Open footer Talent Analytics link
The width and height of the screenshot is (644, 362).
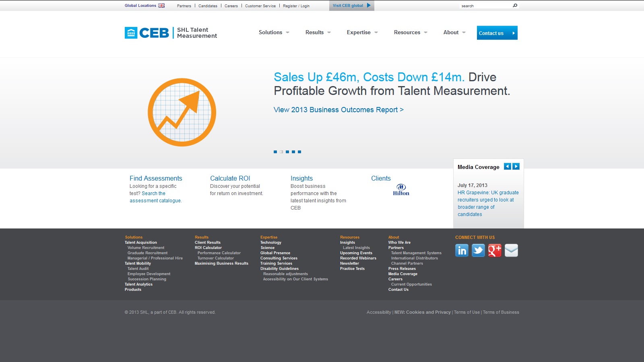pos(138,284)
